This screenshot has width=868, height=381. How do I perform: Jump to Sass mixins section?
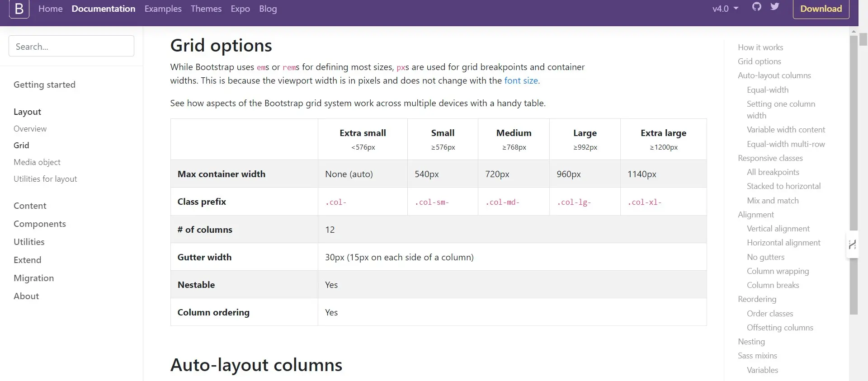[757, 356]
